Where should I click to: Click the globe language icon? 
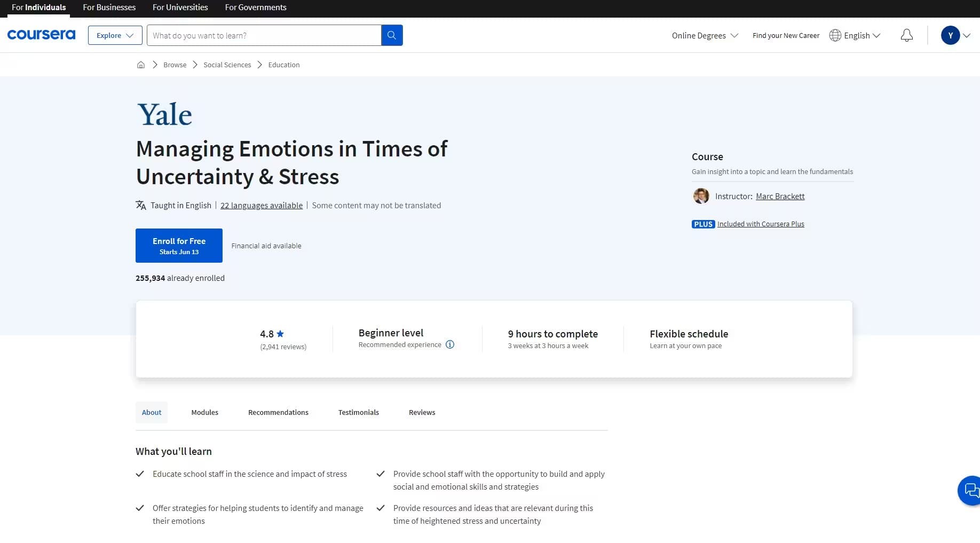(x=835, y=35)
